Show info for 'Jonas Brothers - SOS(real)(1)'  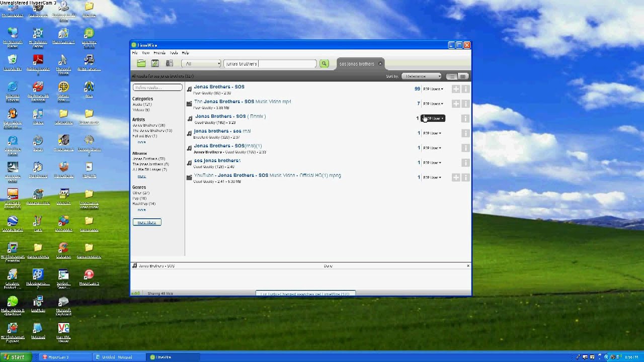tap(465, 148)
